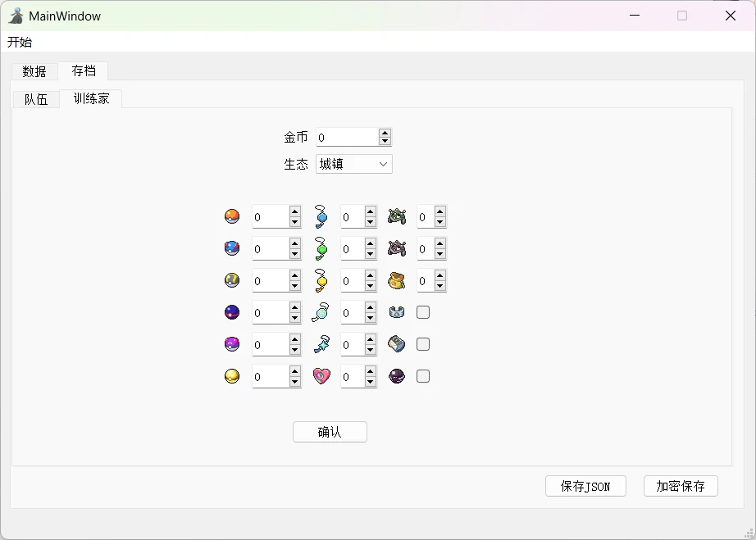Click the yellow-black Ultra Ball icon
Image resolution: width=756 pixels, height=540 pixels.
pos(232,280)
